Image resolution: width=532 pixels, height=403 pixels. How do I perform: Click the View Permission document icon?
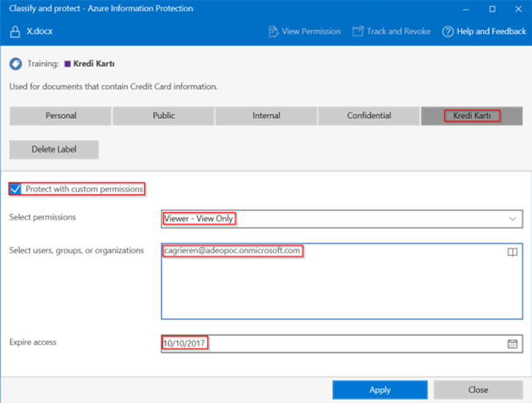pos(273,31)
